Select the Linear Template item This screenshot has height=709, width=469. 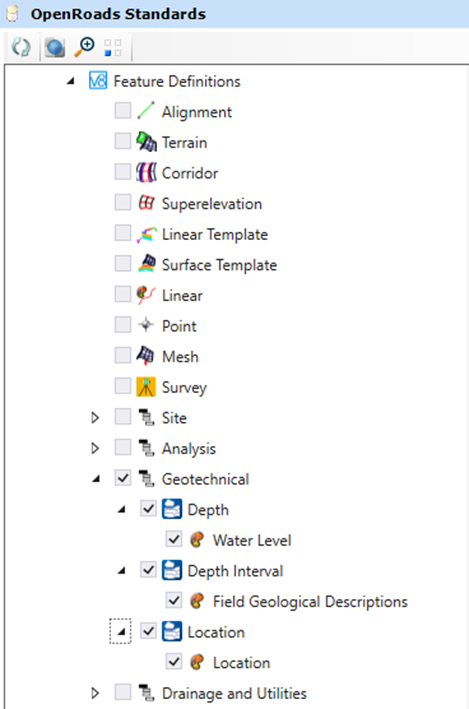pos(215,234)
